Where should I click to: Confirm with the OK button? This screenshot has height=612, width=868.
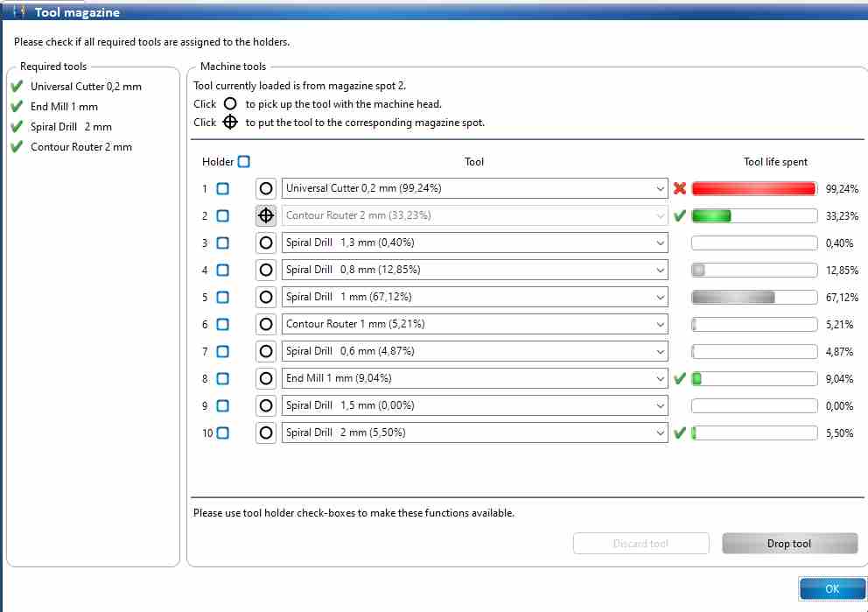(832, 588)
